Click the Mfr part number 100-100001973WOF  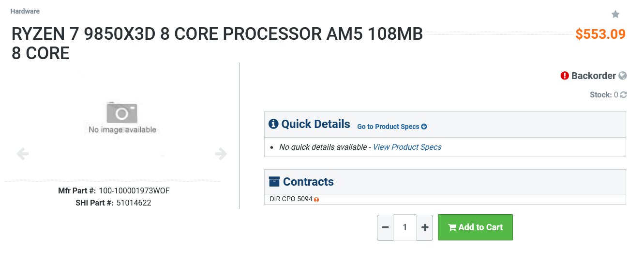pyautogui.click(x=134, y=190)
